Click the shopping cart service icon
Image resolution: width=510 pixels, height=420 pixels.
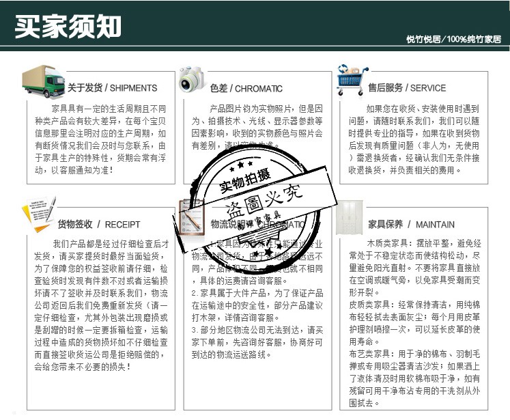pyautogui.click(x=351, y=81)
